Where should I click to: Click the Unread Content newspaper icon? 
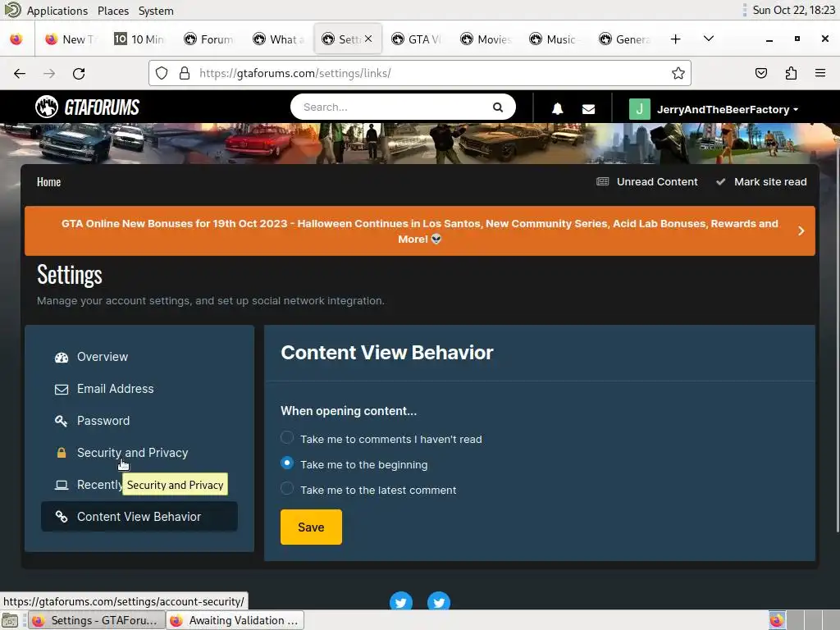click(603, 181)
